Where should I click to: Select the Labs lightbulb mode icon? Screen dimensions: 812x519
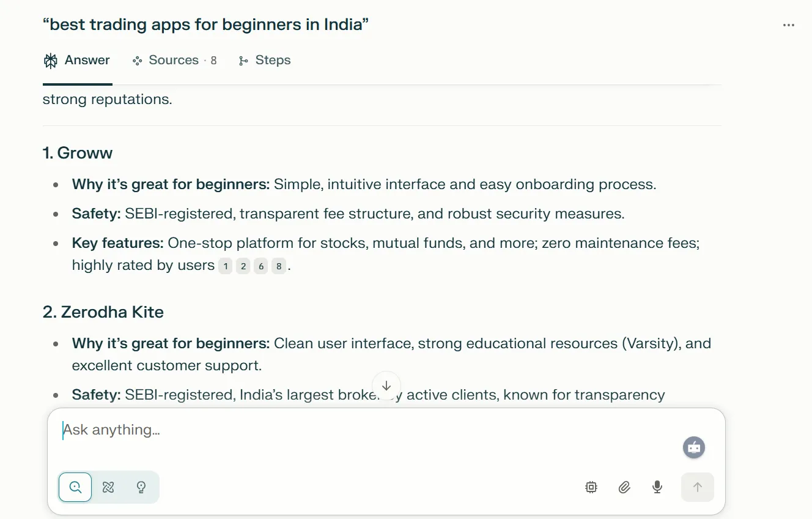[x=141, y=487]
